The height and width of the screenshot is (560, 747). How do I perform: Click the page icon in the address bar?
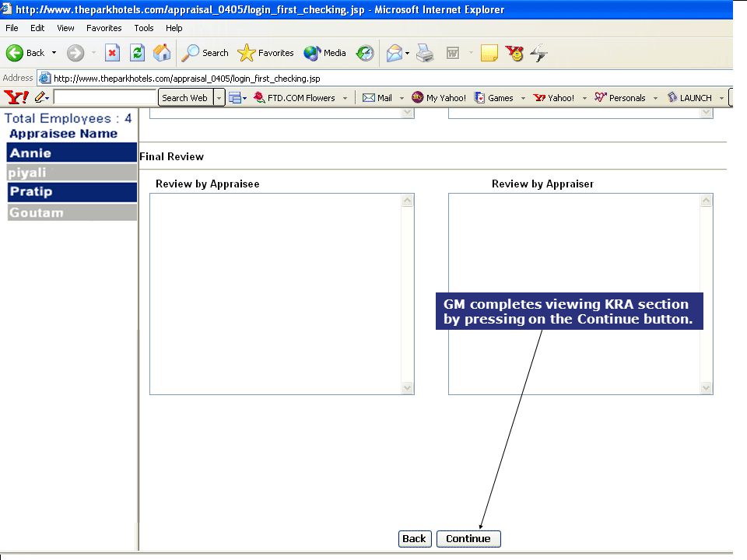[x=44, y=78]
